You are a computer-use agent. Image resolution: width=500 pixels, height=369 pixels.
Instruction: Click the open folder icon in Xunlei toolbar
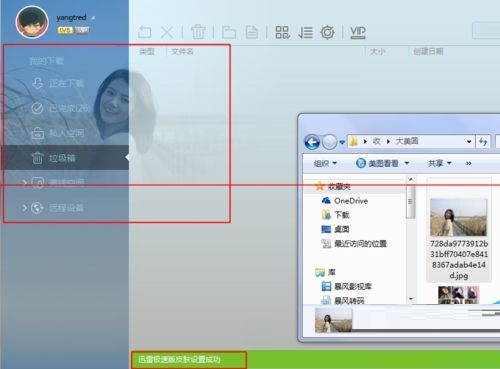click(229, 32)
